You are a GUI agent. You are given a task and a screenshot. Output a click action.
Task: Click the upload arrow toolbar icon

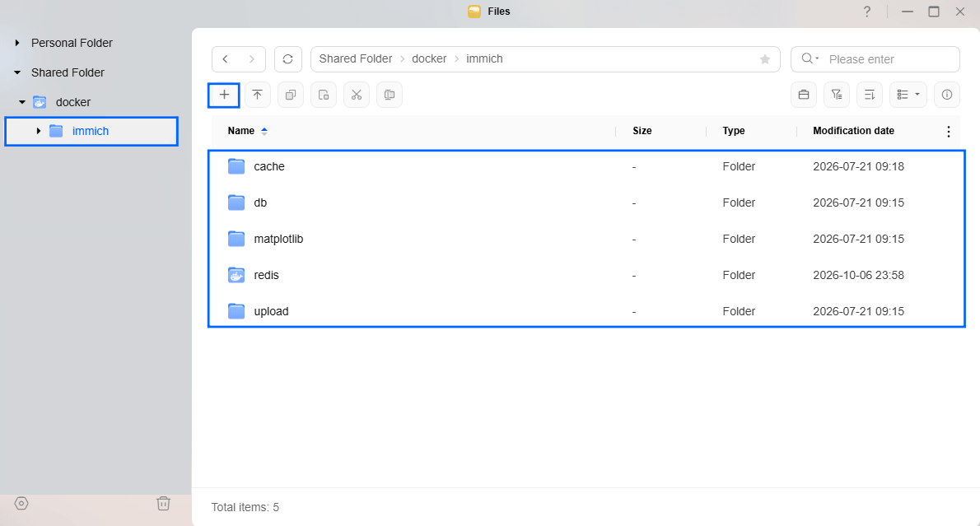coord(258,95)
